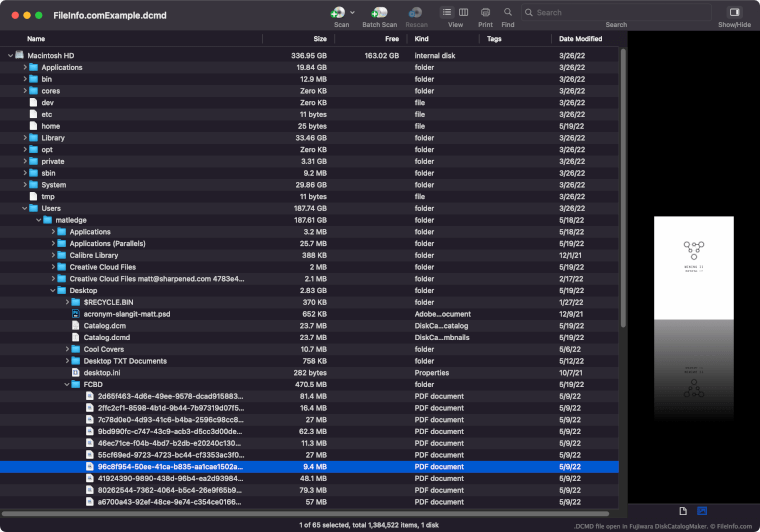Show file info document icon in preview footer
The height and width of the screenshot is (532, 760).
click(683, 511)
